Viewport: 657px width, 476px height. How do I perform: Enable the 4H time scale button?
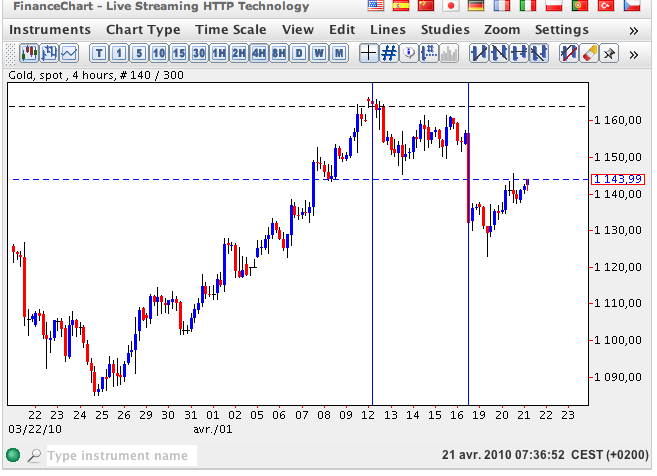point(259,52)
